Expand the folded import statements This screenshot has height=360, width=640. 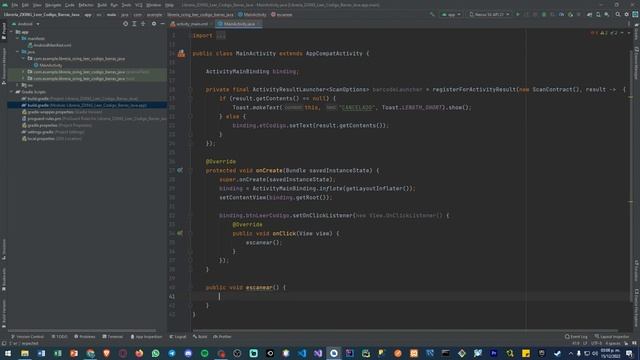[x=221, y=36]
